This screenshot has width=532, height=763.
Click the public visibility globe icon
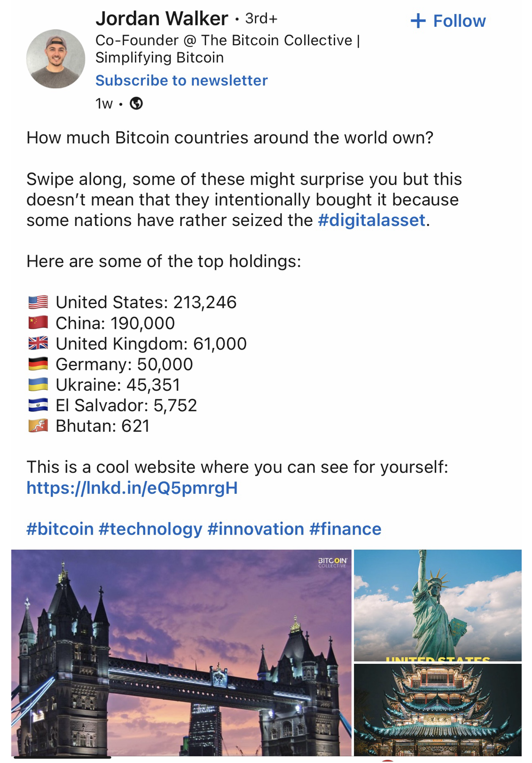[x=136, y=103]
